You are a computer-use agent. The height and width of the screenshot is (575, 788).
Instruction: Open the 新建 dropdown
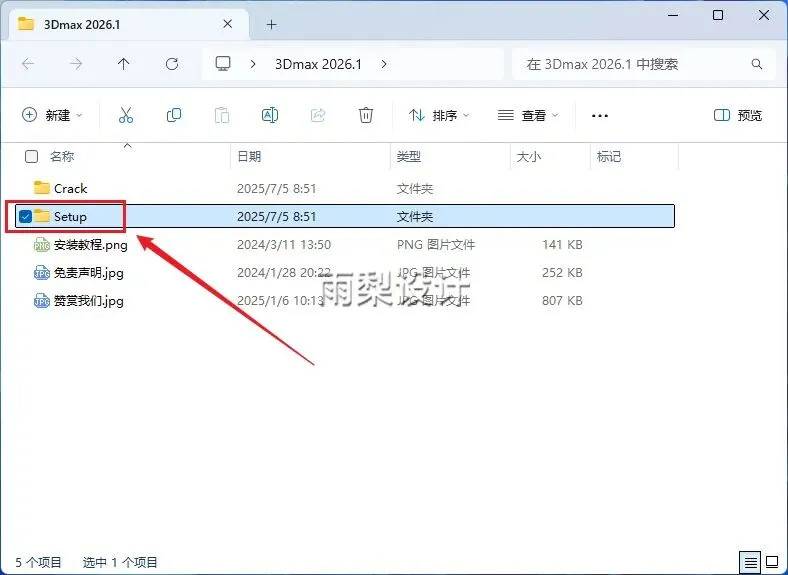tap(52, 115)
